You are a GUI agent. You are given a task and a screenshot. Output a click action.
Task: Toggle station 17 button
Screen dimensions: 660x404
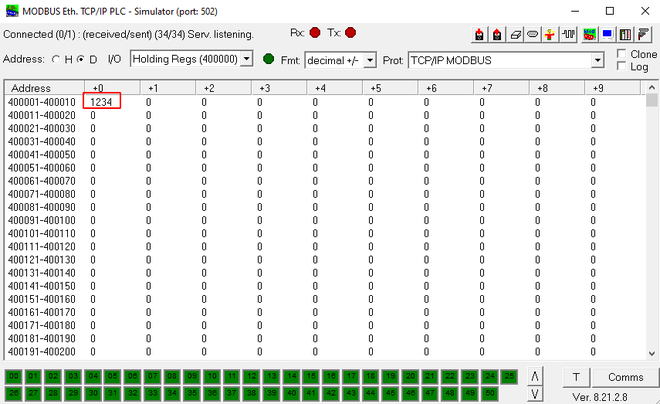(x=351, y=376)
